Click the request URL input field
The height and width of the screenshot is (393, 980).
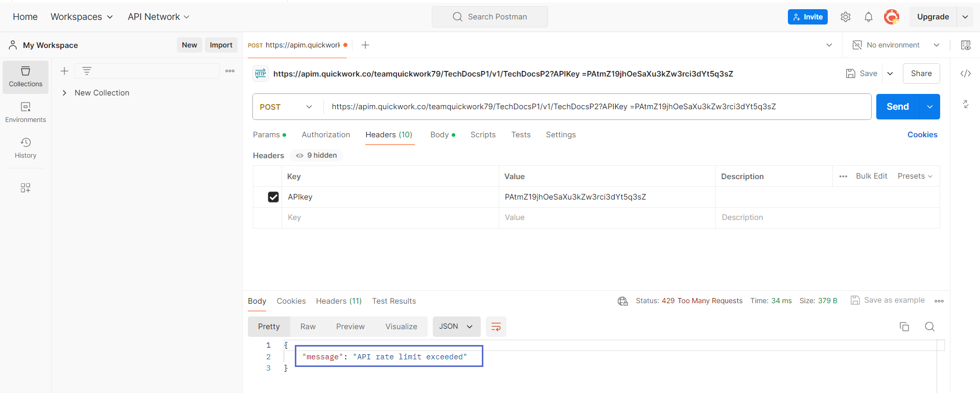pyautogui.click(x=597, y=107)
